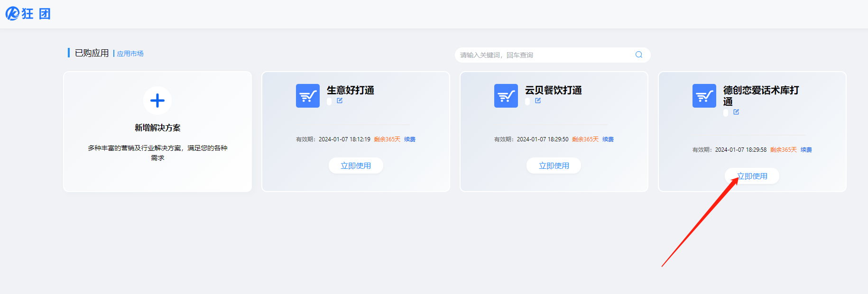The image size is (868, 294).
Task: Select the 已购应用 heading
Action: 92,53
